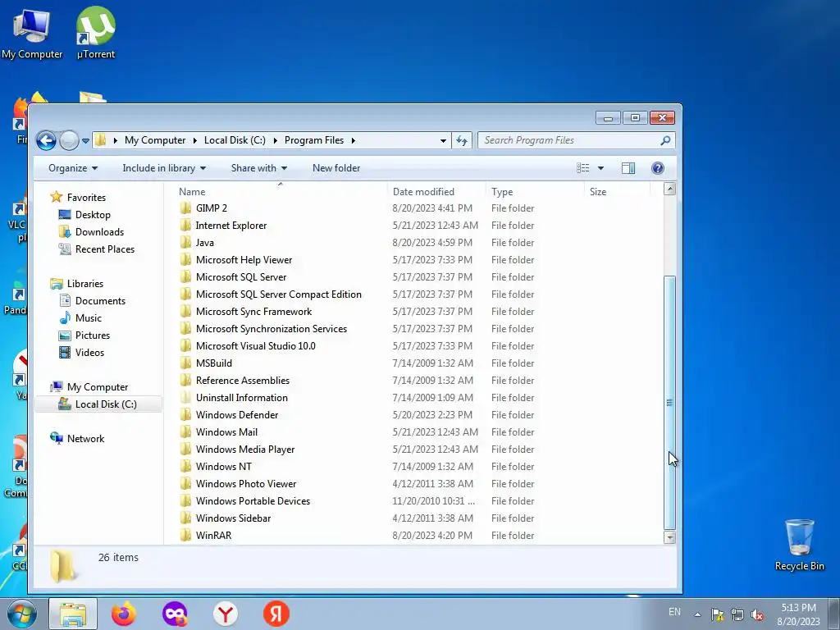Image resolution: width=840 pixels, height=630 pixels.
Task: Select Recent Places in Favorites
Action: [104, 249]
